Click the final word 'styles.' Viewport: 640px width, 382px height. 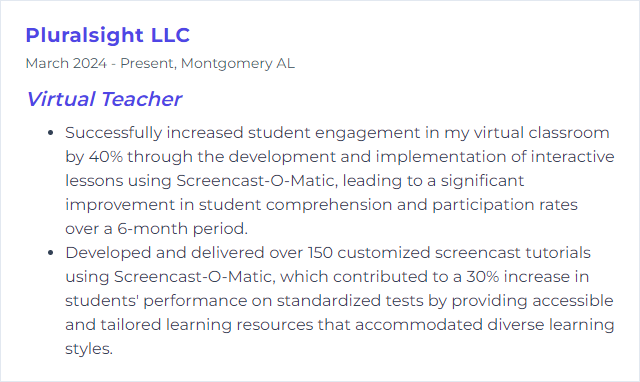click(89, 349)
